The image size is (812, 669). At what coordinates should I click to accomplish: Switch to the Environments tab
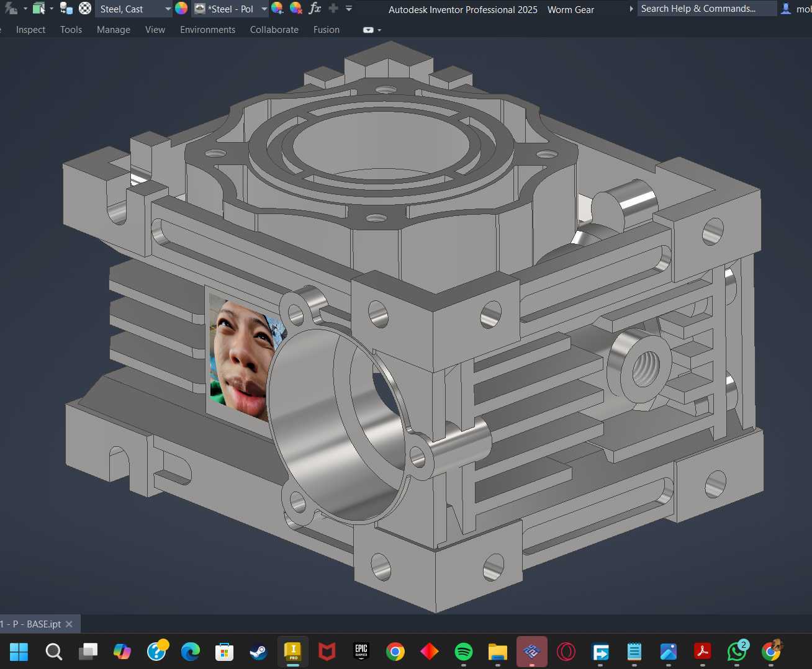207,30
